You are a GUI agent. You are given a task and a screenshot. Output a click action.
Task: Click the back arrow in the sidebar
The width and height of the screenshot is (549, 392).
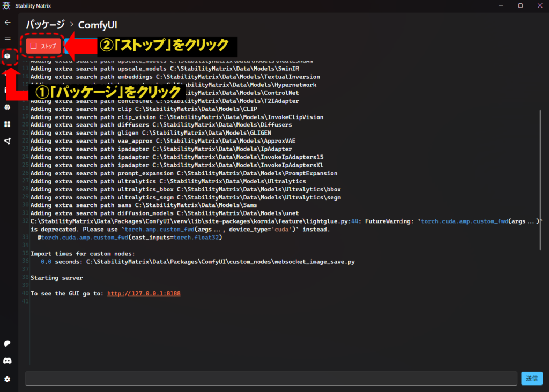click(8, 23)
